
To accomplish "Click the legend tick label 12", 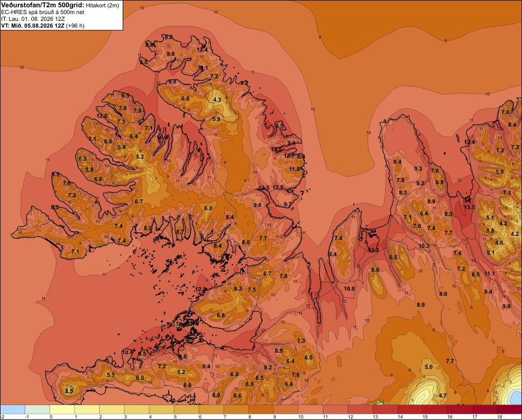I will point(350,417).
